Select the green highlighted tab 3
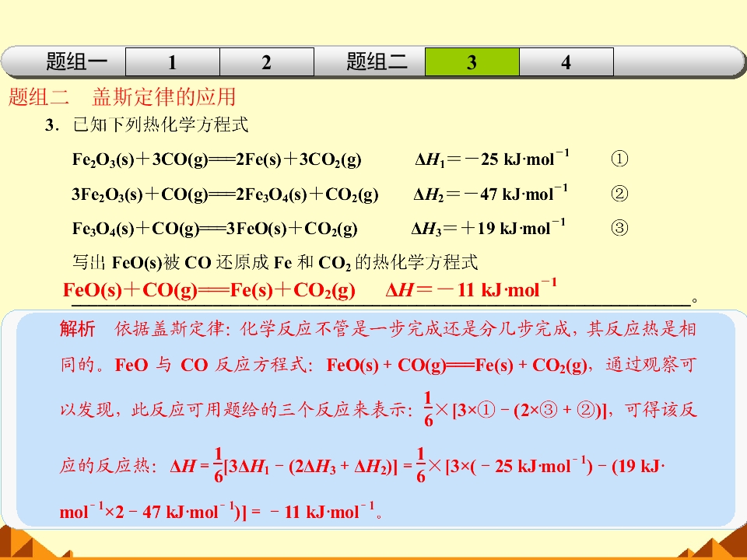The height and width of the screenshot is (560, 747). click(472, 62)
